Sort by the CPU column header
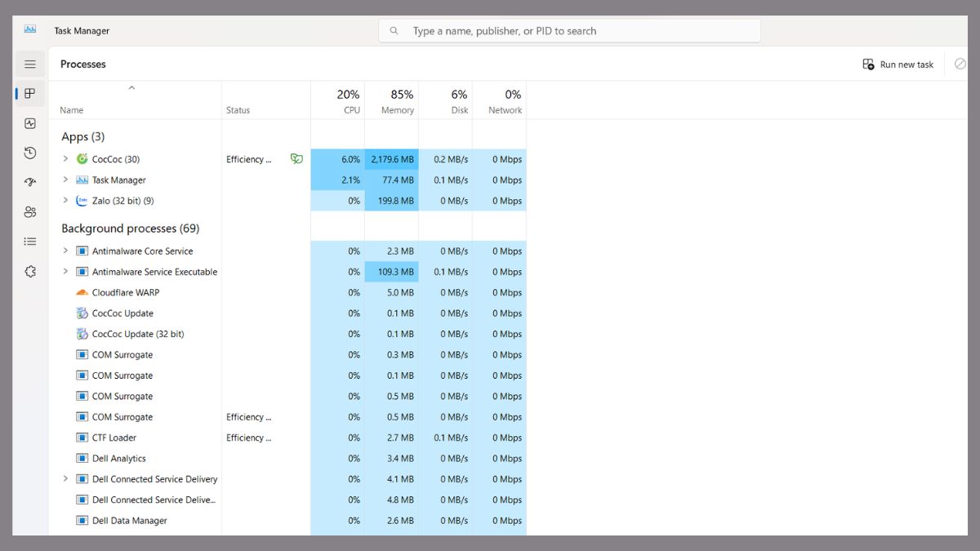 338,101
